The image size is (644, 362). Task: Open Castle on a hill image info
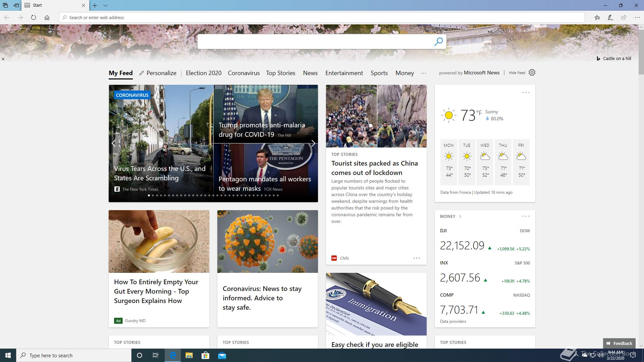click(614, 58)
